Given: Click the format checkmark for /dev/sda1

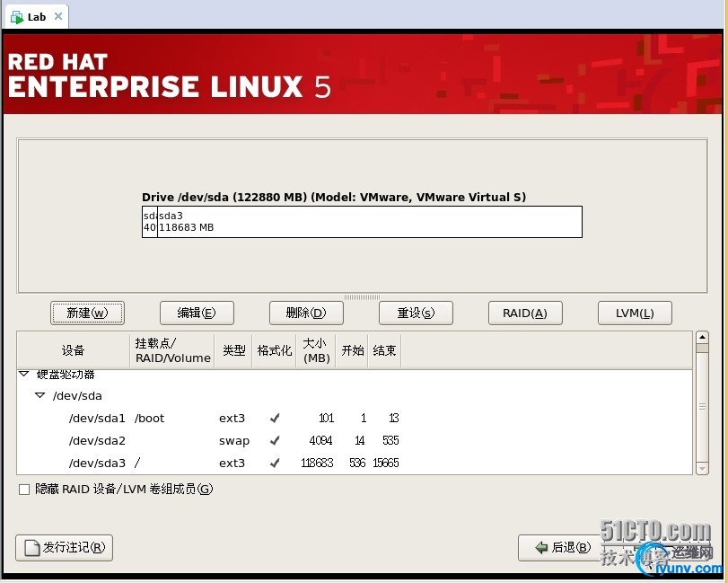Looking at the screenshot, I should point(275,418).
